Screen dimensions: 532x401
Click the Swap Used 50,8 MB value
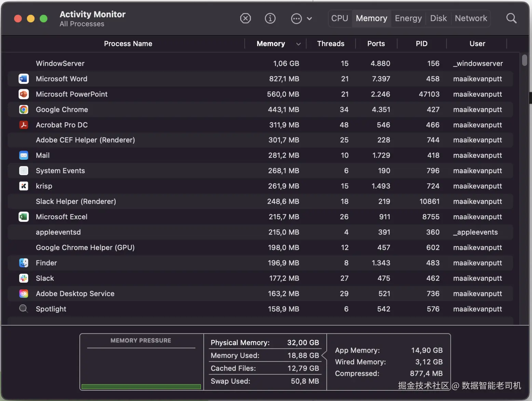[305, 381]
